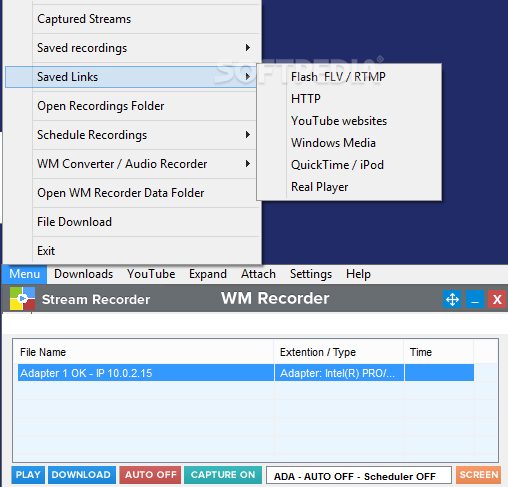Select Windows Media submenu item
Viewport: 508px width, 487px height.
[x=349, y=143]
